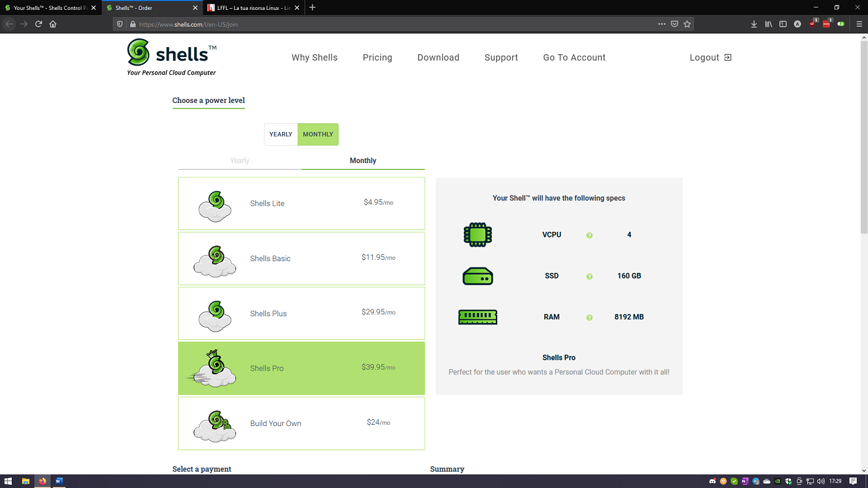Image resolution: width=868 pixels, height=488 pixels.
Task: Click the SSD help question mark icon
Action: pyautogui.click(x=589, y=277)
